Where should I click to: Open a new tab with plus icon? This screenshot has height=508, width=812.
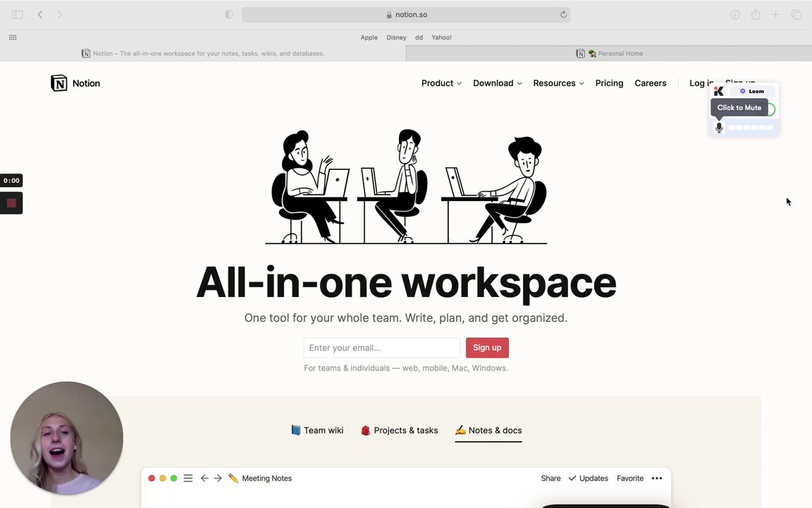coord(776,15)
